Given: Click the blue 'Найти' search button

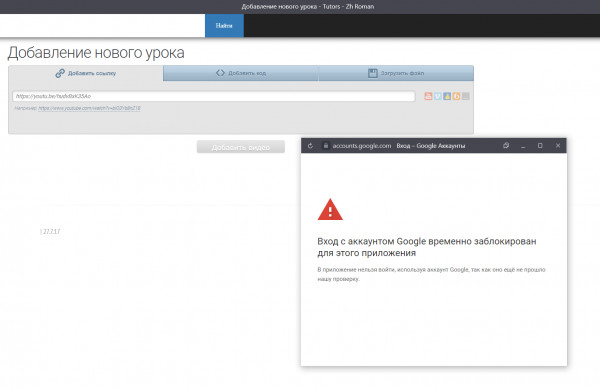Looking at the screenshot, I should (x=224, y=26).
